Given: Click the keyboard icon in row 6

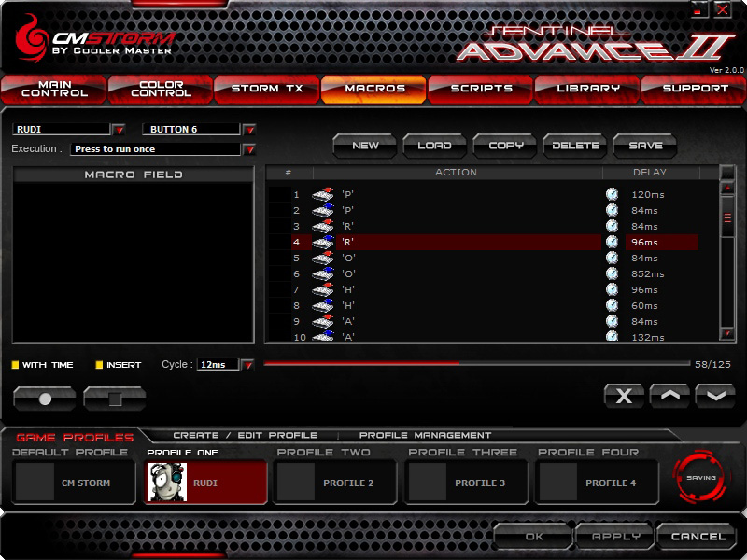Looking at the screenshot, I should [x=323, y=273].
